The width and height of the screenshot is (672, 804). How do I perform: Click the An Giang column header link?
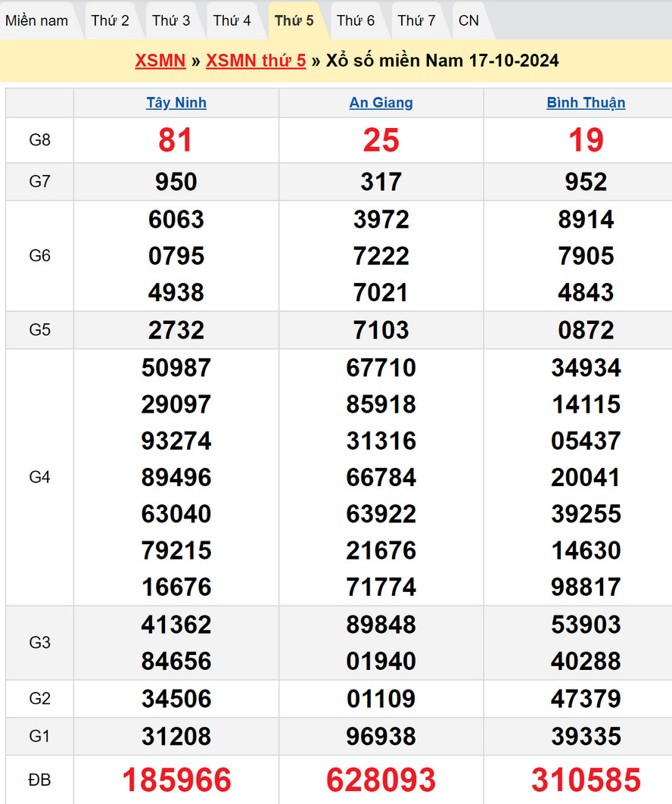(x=381, y=103)
